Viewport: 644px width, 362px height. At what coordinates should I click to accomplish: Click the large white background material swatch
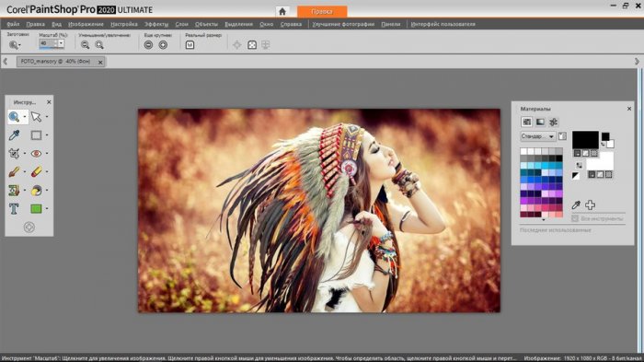coord(600,161)
